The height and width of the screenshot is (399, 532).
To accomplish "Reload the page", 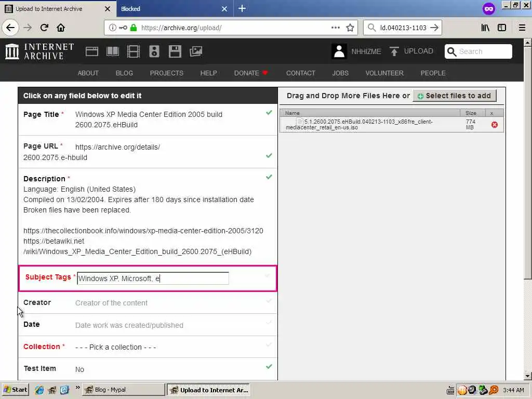I will [44, 28].
